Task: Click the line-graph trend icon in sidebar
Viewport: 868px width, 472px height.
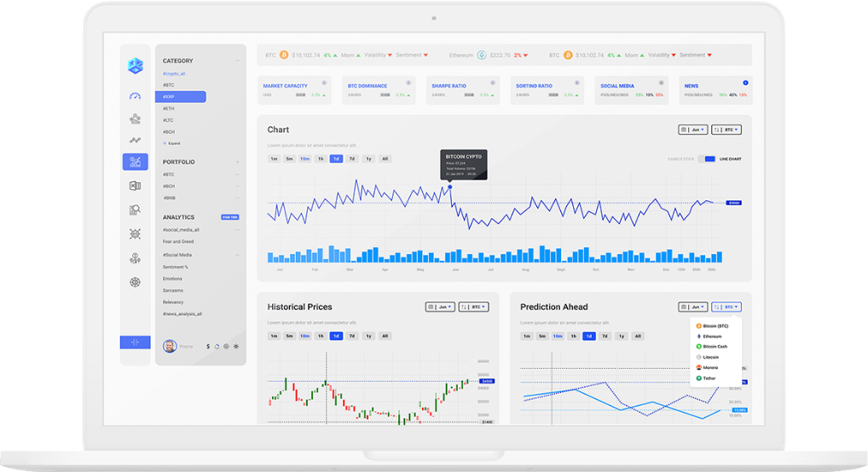Action: (135, 140)
